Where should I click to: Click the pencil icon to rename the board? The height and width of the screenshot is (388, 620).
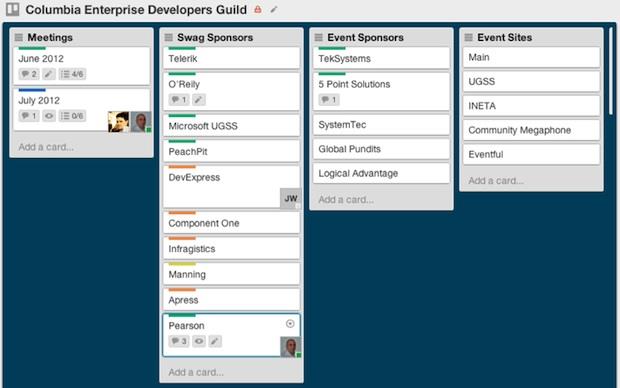pos(274,9)
